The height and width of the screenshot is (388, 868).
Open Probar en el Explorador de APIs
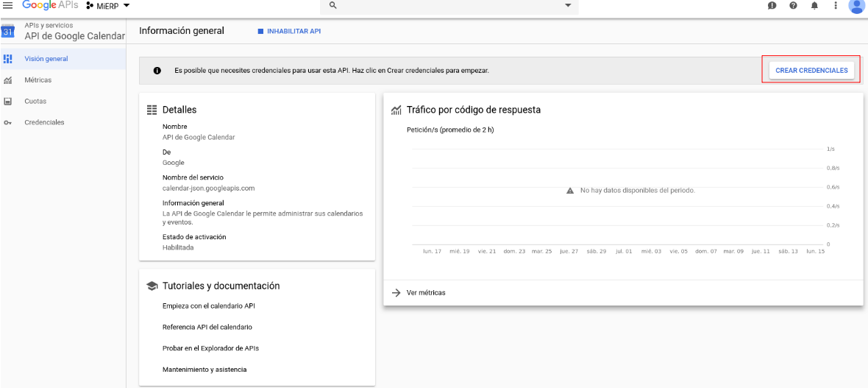[210, 348]
